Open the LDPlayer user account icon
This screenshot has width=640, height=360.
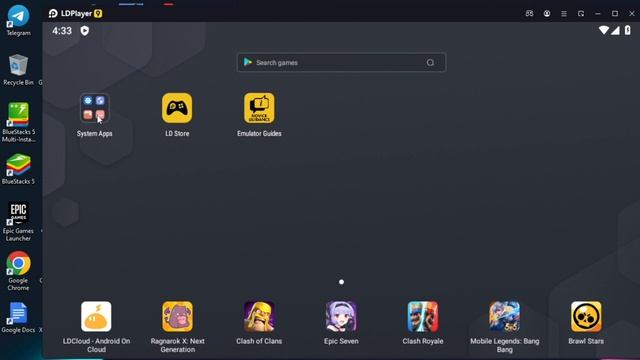(547, 13)
